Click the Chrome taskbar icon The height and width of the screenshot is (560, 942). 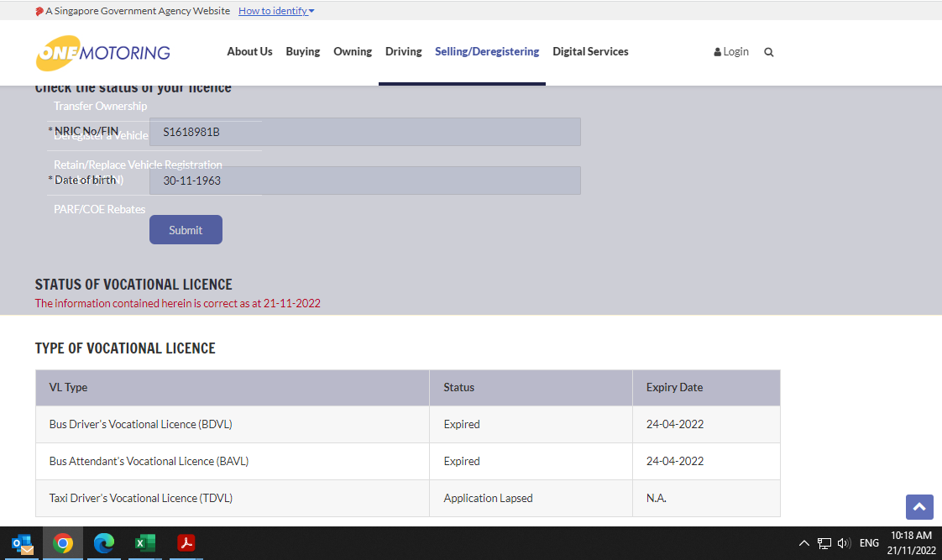(63, 543)
